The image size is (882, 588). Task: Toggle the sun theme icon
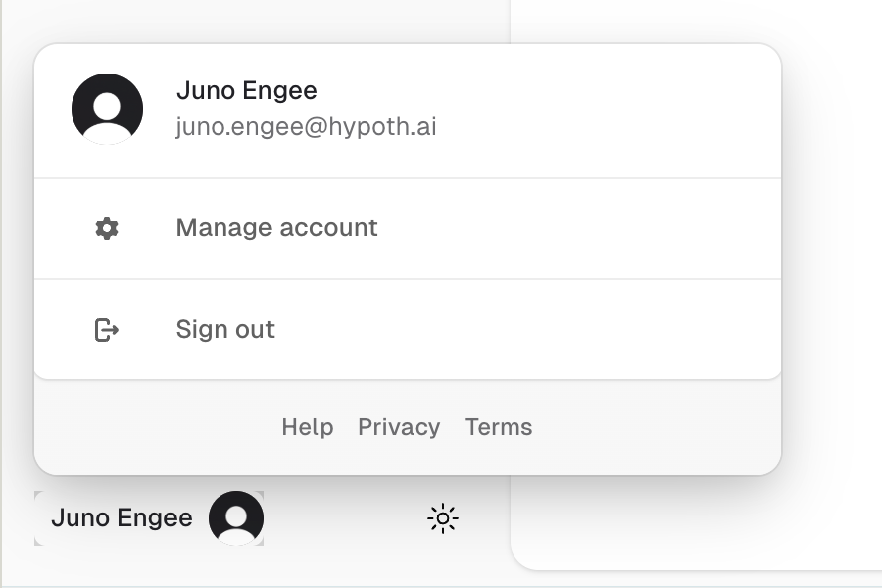click(x=443, y=518)
